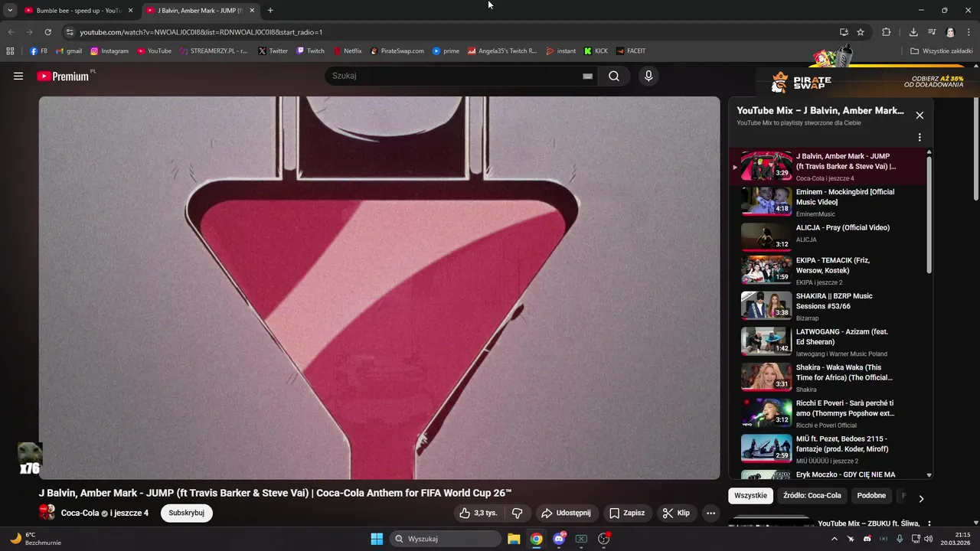The image size is (980, 551).
Task: Dislike the video with thumbs down
Action: point(518,513)
